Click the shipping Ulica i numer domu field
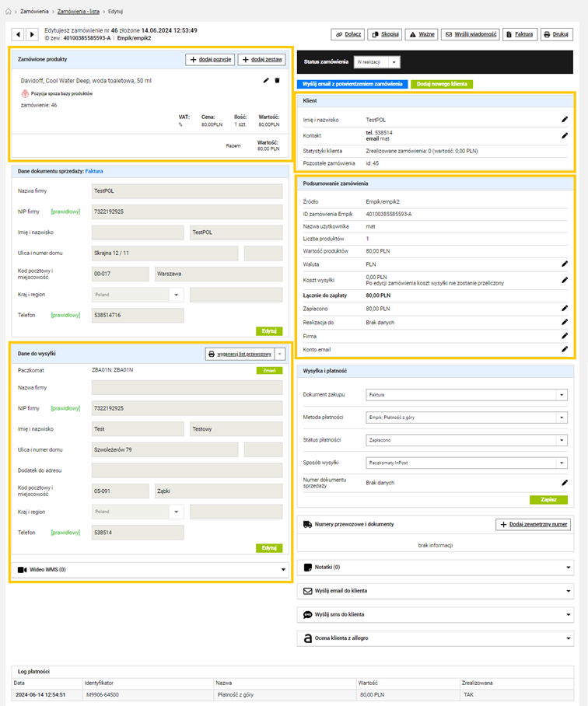The height and width of the screenshot is (706, 588). [x=165, y=449]
